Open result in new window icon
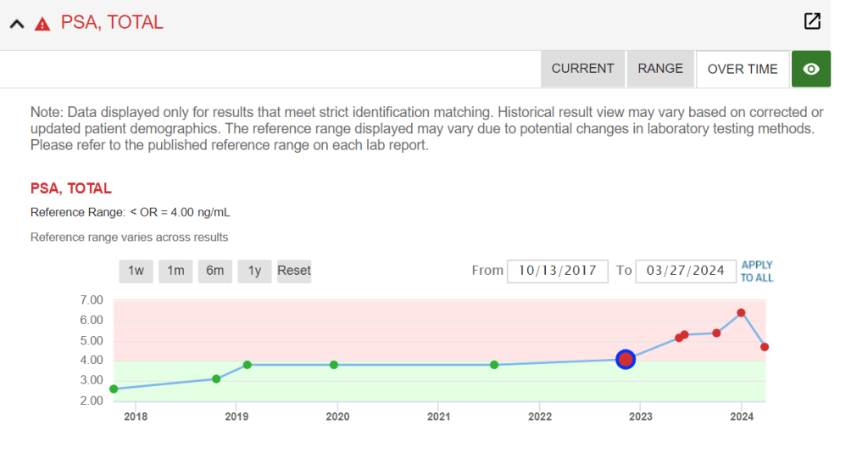Screen dimensions: 868x476 811,22
